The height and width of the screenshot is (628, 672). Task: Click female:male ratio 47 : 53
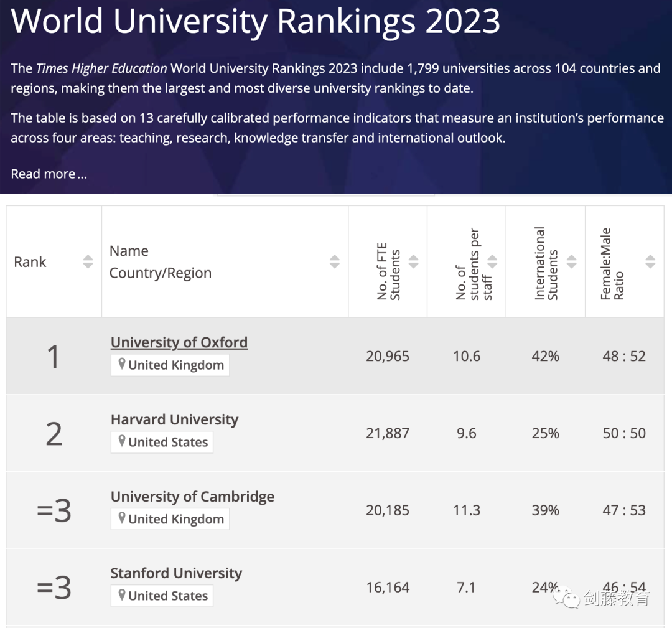tap(624, 510)
